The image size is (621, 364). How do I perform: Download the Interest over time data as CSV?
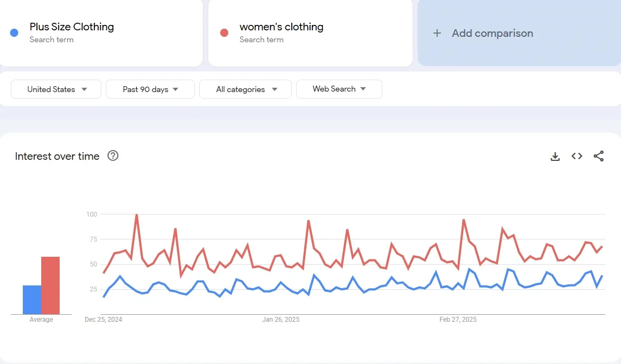(x=555, y=156)
